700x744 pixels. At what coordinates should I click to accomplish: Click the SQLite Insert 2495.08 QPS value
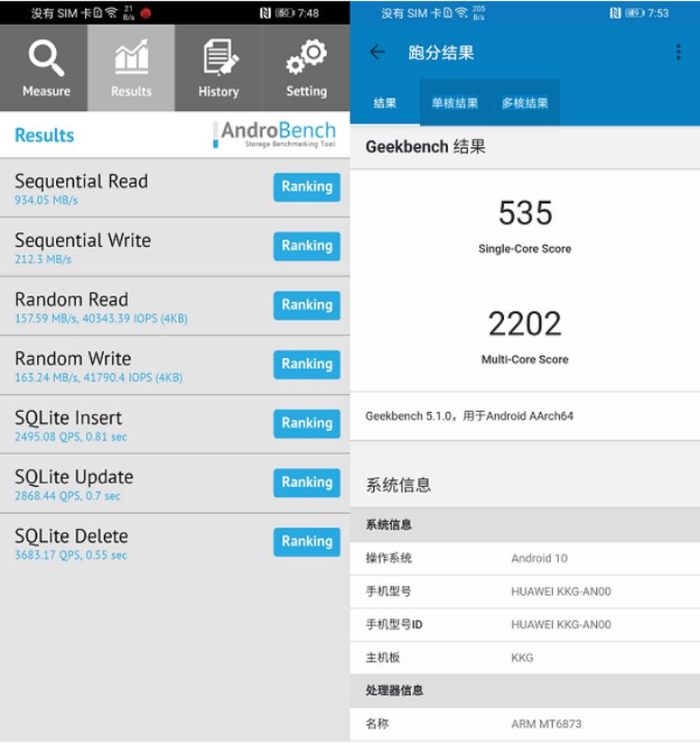click(71, 437)
